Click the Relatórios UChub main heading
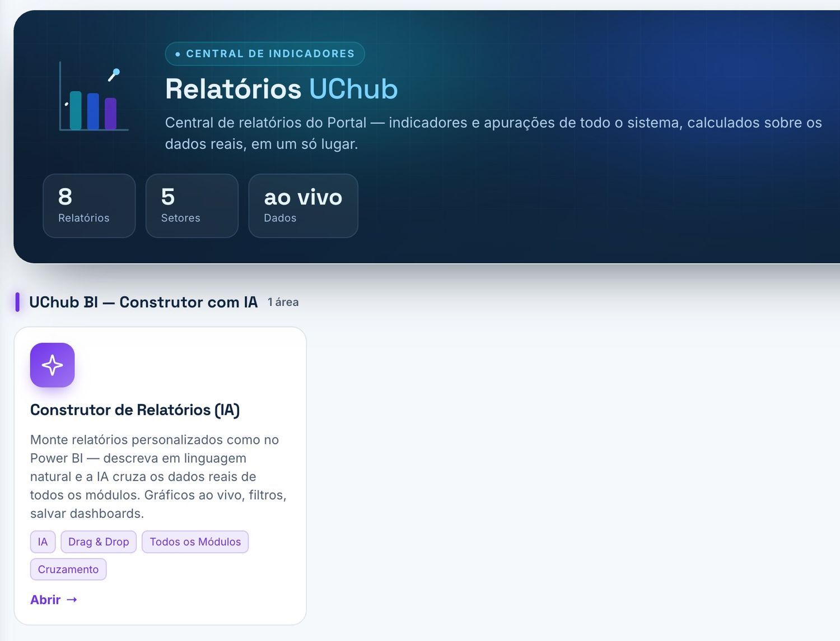Screen dimensions: 840x641 click(x=281, y=89)
